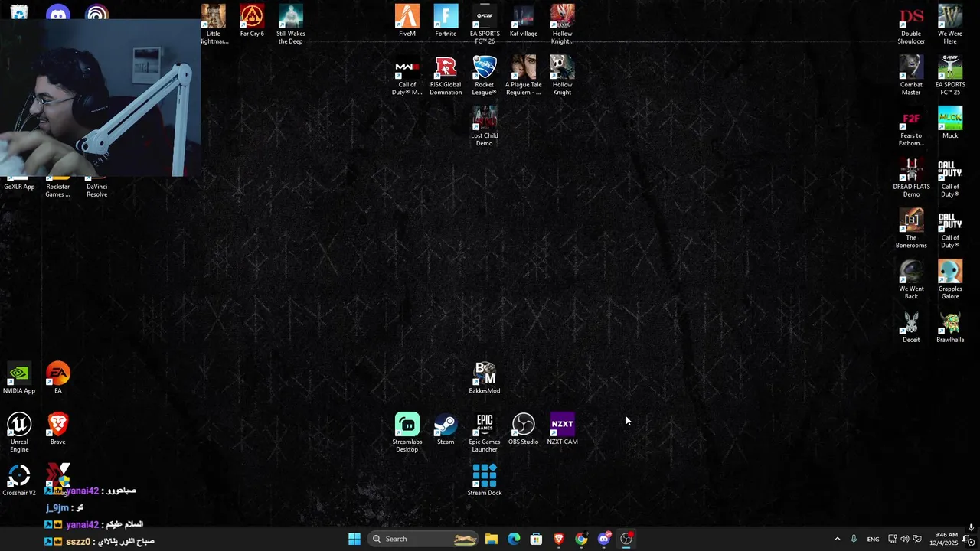Select the Ubisoft Connect desktop icon
The image size is (980, 551).
(x=96, y=11)
